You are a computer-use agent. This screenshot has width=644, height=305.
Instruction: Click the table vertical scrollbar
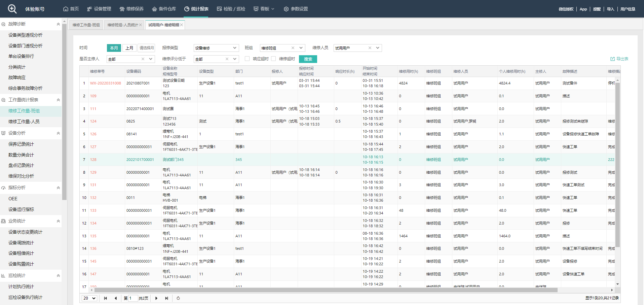click(617, 165)
